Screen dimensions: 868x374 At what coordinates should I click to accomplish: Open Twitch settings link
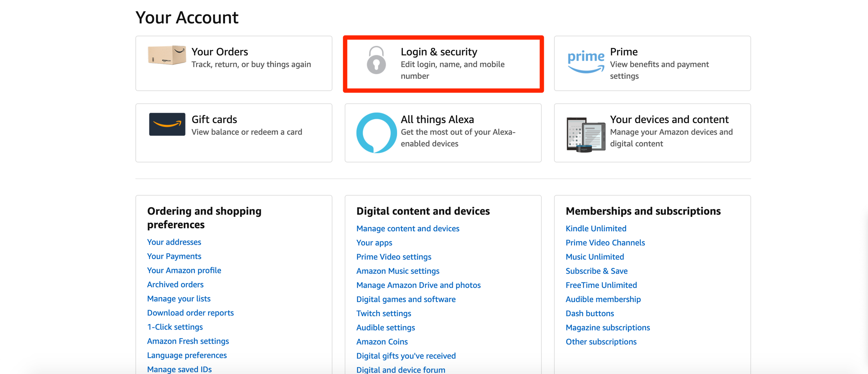(383, 313)
